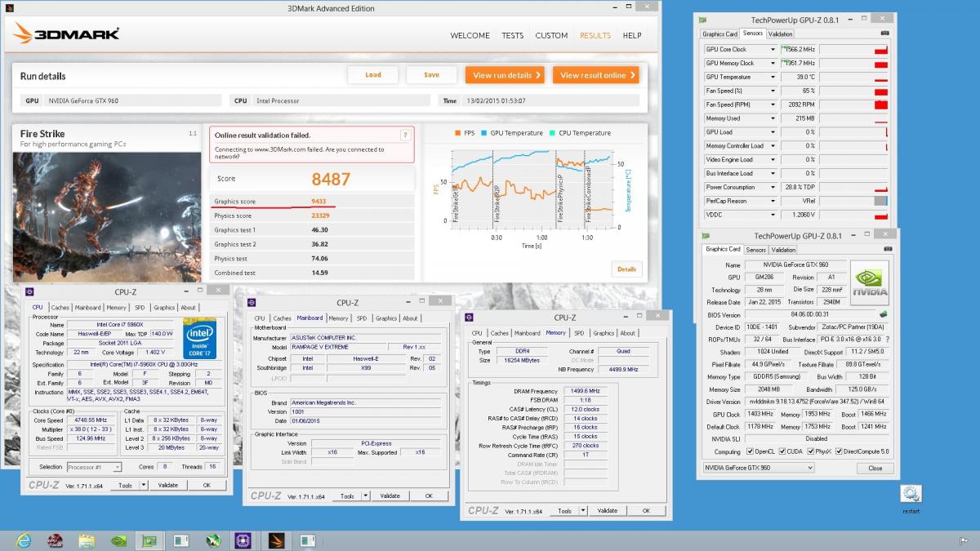
Task: Go to the TESTS tab in 3DMark
Action: [x=513, y=36]
